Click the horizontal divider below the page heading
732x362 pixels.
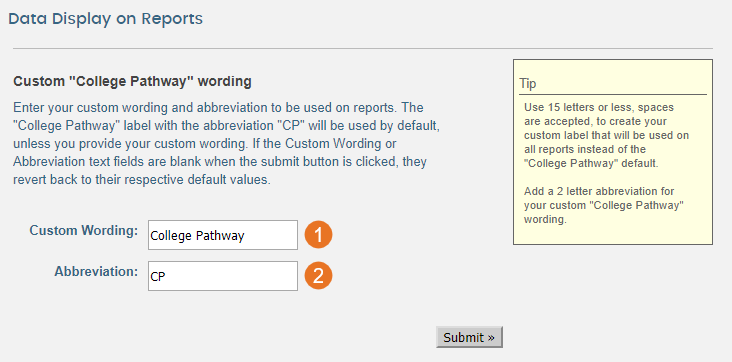tap(363, 48)
